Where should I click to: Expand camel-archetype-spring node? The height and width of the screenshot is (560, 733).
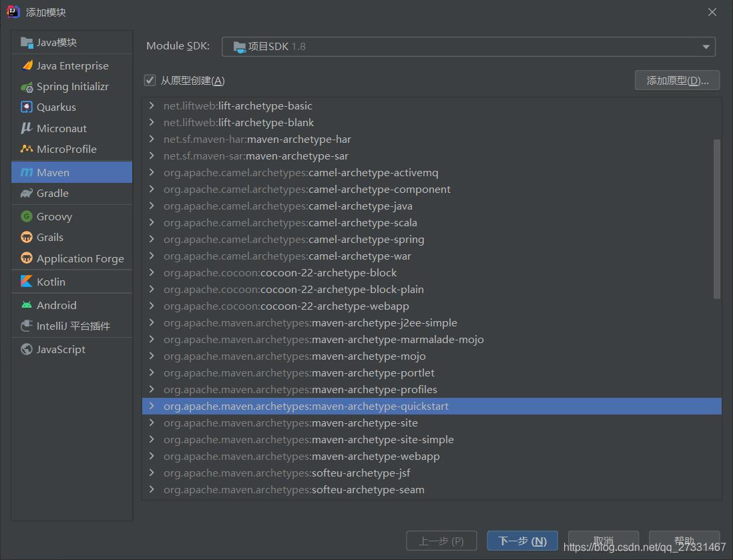[152, 240]
